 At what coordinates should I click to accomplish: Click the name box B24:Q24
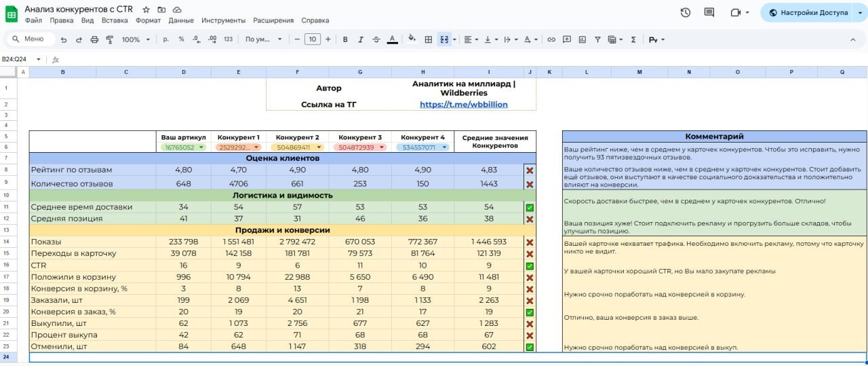pos(22,59)
